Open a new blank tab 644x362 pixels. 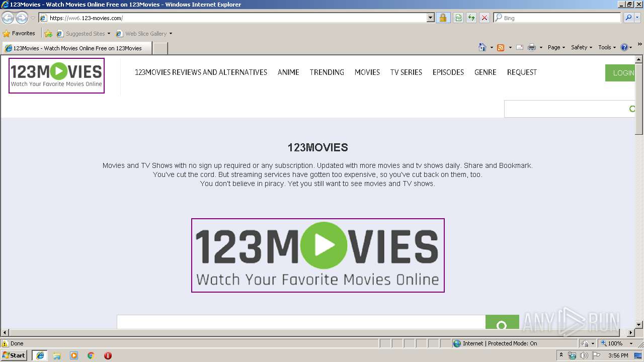160,48
